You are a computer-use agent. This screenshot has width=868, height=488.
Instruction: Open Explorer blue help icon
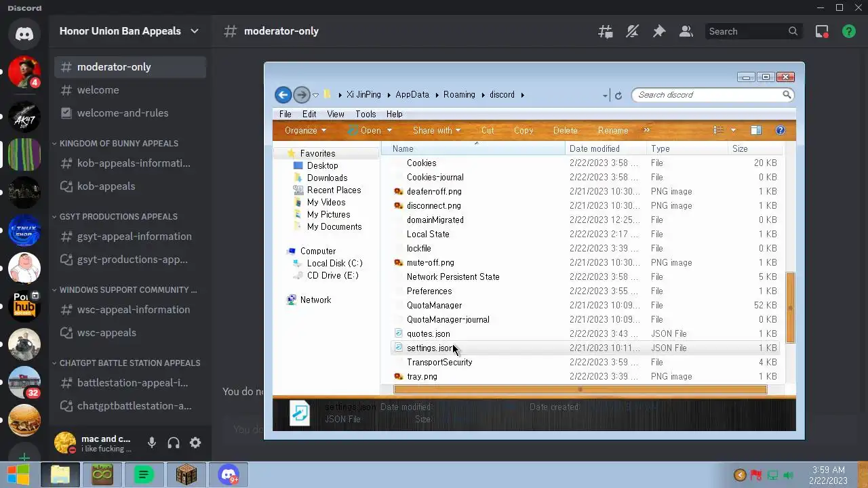[x=780, y=130]
